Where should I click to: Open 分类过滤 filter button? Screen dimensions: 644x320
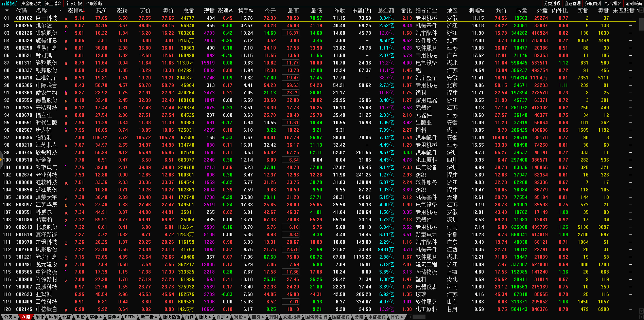coord(552,3)
